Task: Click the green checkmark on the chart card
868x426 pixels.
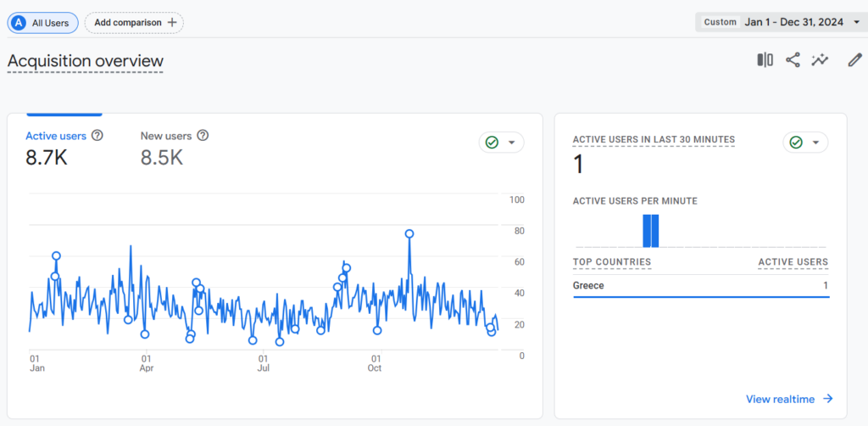Action: click(x=492, y=143)
